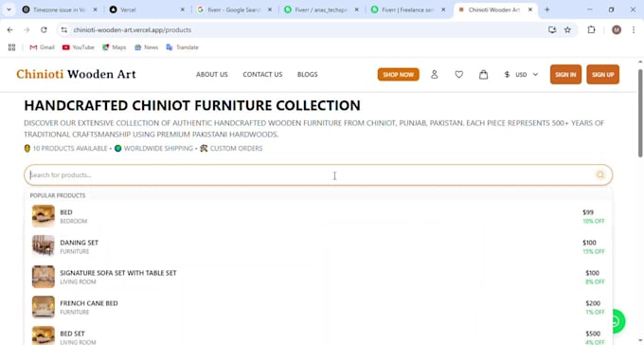Click the Chinioti Wooden Art logo
This screenshot has height=345, width=644.
click(76, 74)
